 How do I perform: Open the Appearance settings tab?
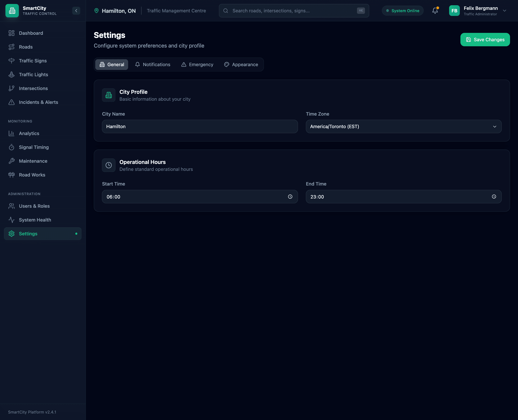pos(241,65)
